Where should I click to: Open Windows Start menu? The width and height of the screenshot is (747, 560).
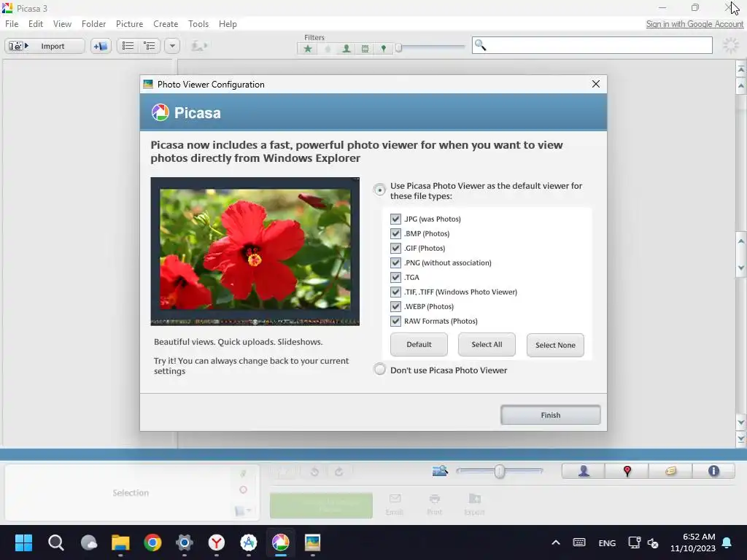23,542
